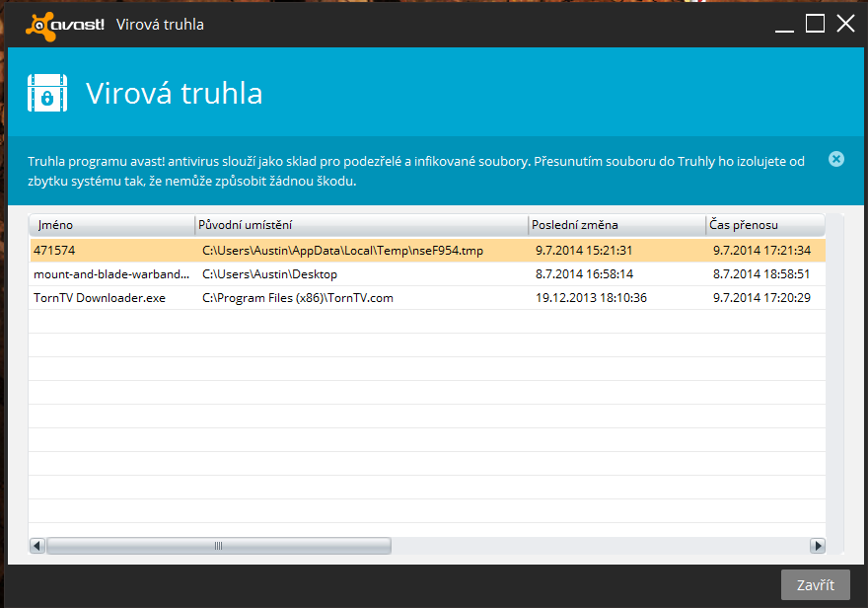Click transfer time 9.7.2014 17:20:29

tap(761, 298)
